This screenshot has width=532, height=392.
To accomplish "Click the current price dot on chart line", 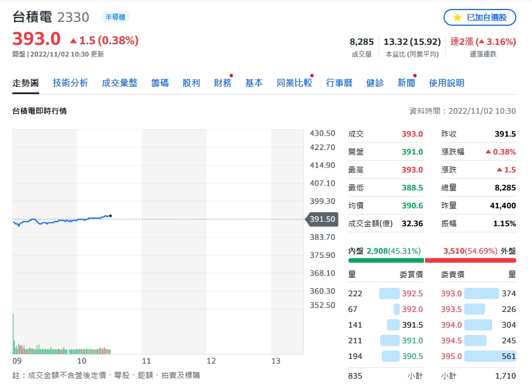I will tap(110, 216).
